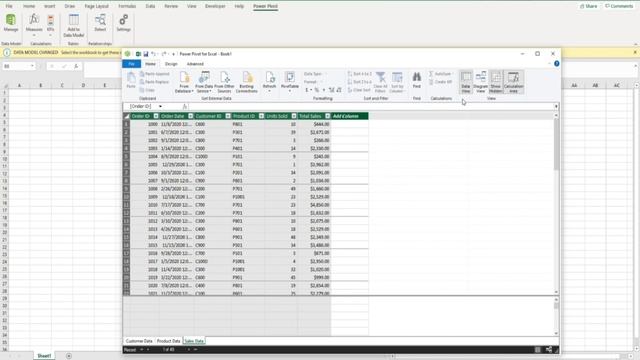640x360 pixels.
Task: Select the cell showing $2,671.00
Action: (x=314, y=132)
